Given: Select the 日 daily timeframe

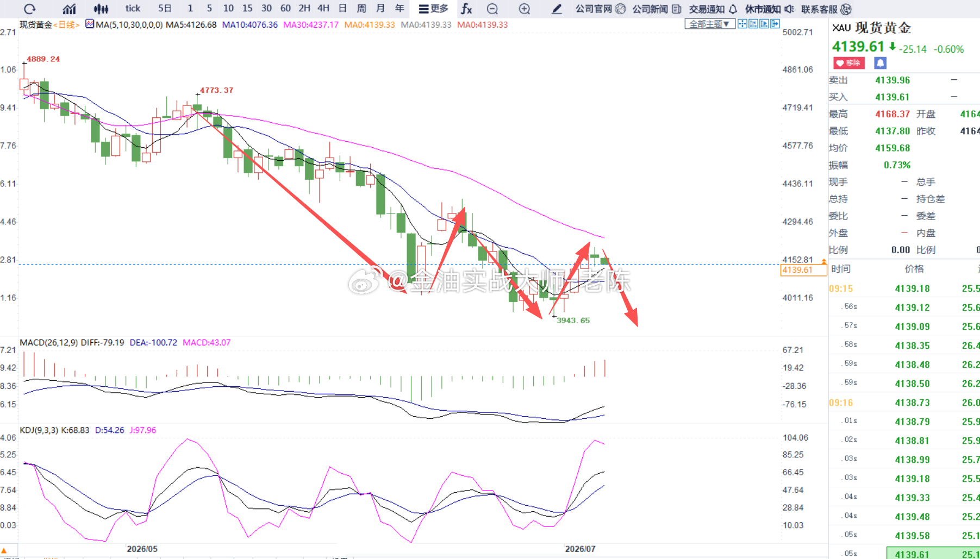Looking at the screenshot, I should 342,9.
